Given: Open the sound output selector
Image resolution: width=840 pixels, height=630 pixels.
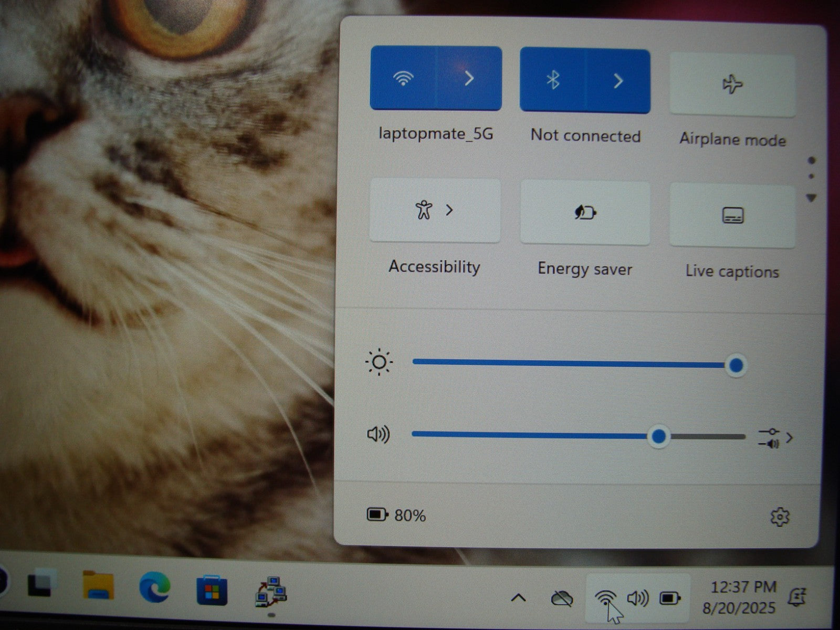Looking at the screenshot, I should pos(775,438).
